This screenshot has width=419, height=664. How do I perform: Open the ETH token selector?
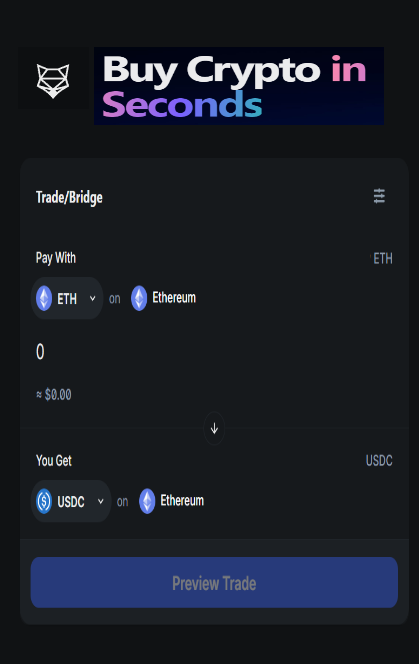point(67,298)
